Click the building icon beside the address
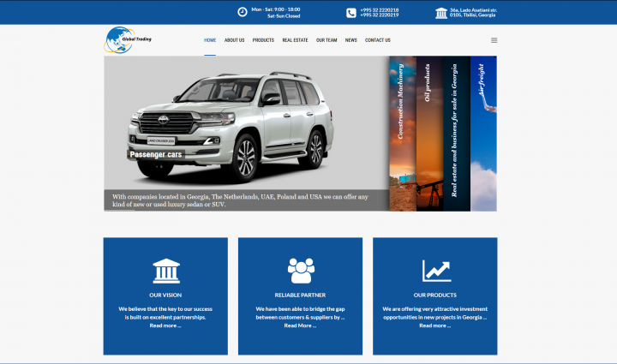 coord(441,14)
